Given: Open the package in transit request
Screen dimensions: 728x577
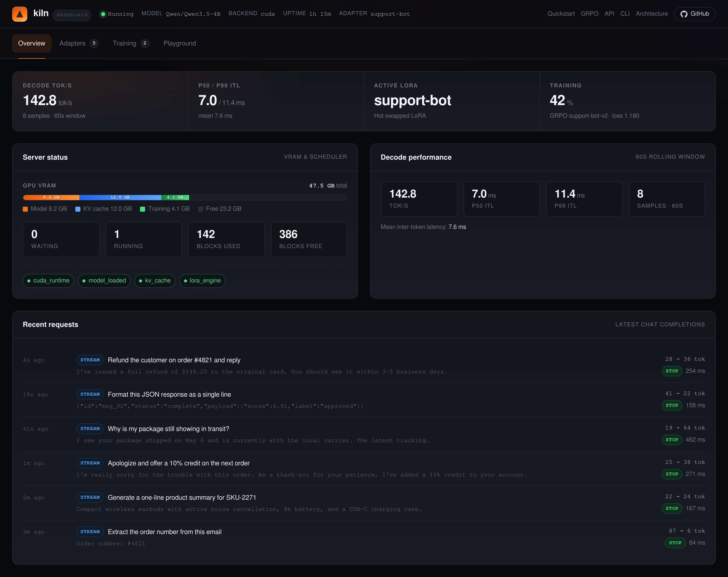Looking at the screenshot, I should coord(364,434).
